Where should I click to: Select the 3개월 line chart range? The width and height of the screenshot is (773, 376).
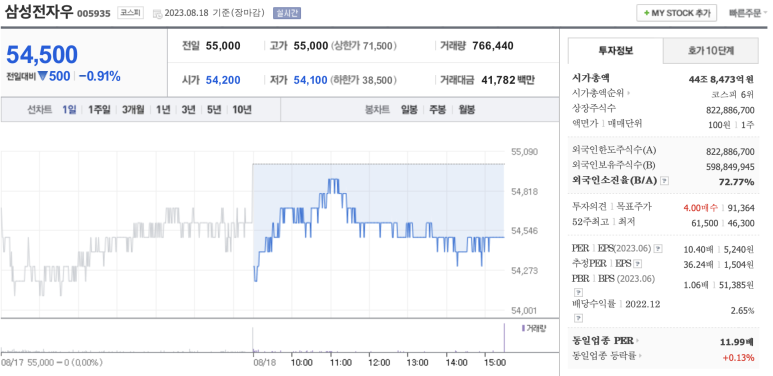coord(133,109)
